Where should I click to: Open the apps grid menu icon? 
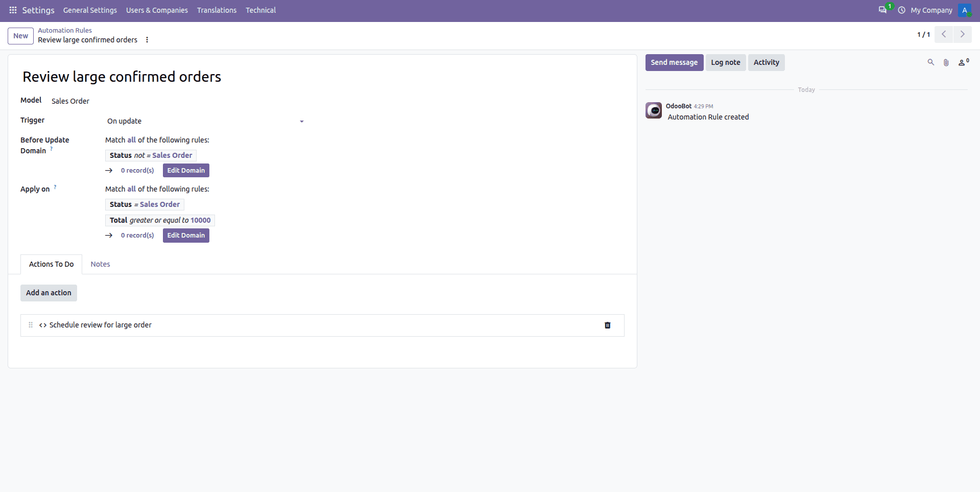point(13,10)
